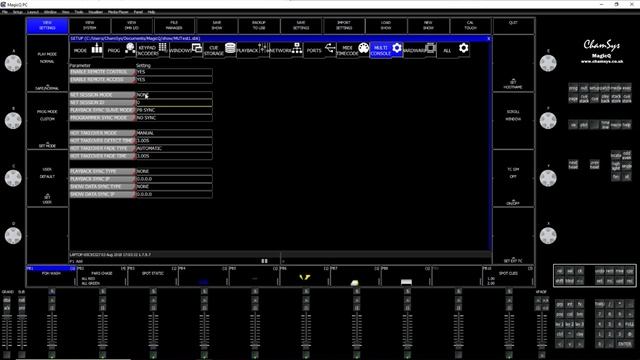This screenshot has width=640, height=360.
Task: Click QUIT soft button
Action: coord(513,26)
